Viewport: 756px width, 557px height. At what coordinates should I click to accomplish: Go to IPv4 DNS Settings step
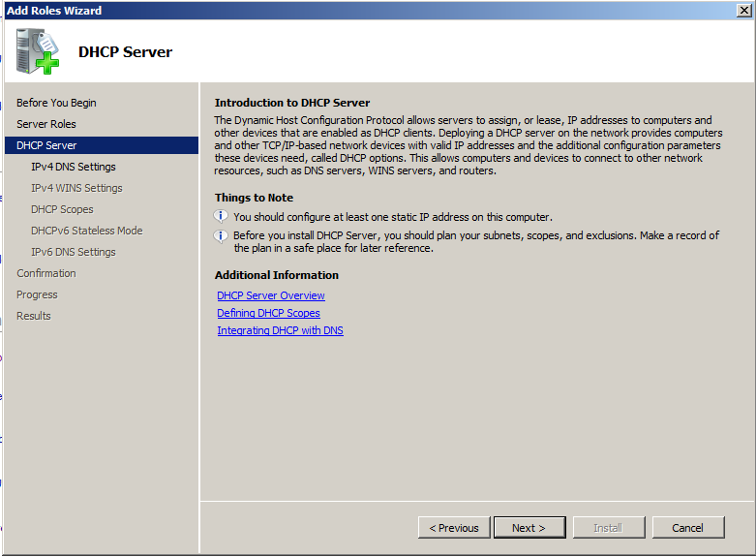74,167
